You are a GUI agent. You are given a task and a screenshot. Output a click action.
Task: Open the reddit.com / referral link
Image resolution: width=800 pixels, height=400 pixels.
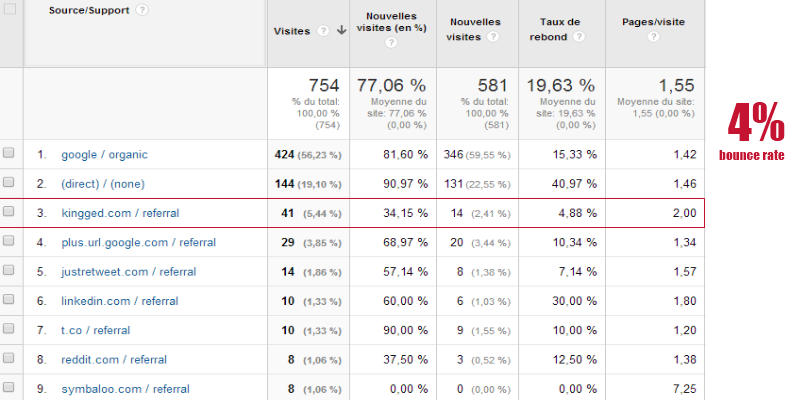click(114, 360)
